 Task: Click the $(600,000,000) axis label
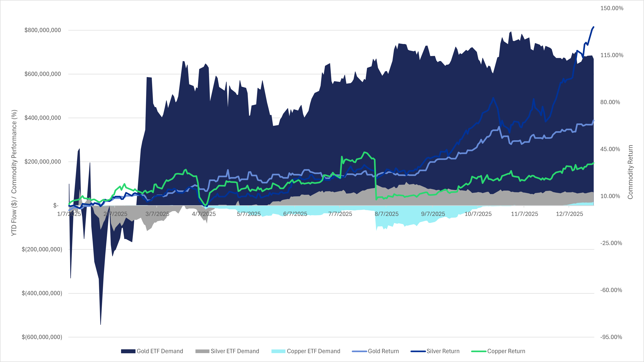tap(42, 337)
